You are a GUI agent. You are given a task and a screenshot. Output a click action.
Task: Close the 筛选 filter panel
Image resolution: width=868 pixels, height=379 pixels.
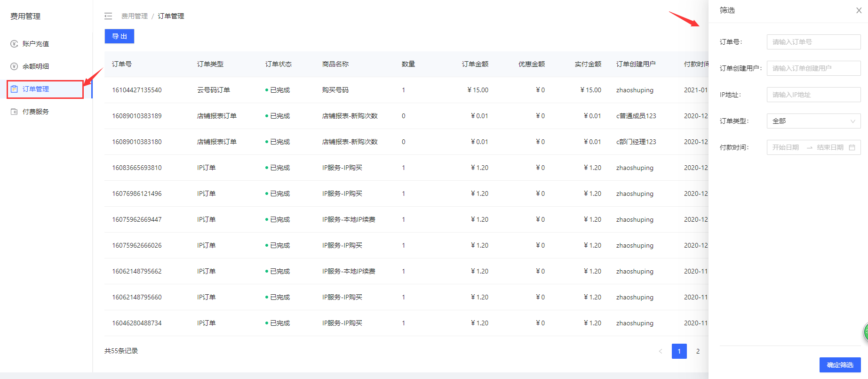(859, 10)
